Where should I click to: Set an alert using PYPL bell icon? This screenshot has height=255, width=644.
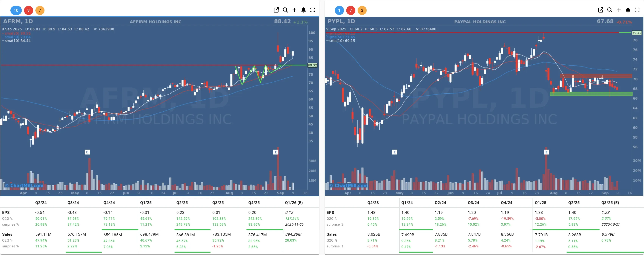point(628,10)
